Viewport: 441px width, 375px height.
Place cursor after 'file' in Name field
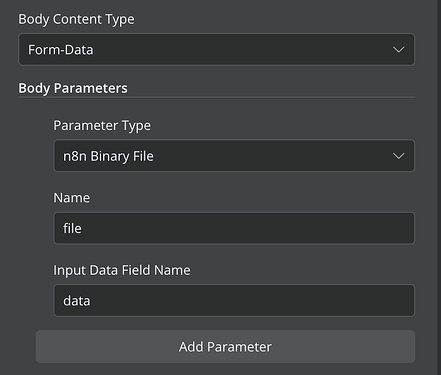click(83, 228)
